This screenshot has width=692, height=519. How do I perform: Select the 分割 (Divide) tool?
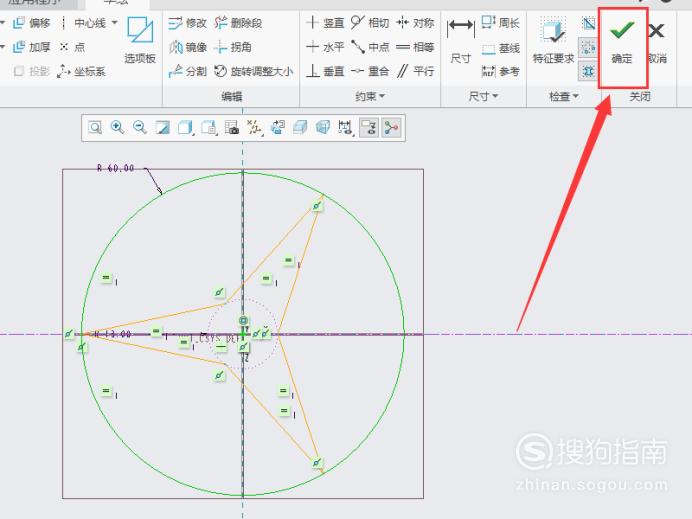(187, 71)
